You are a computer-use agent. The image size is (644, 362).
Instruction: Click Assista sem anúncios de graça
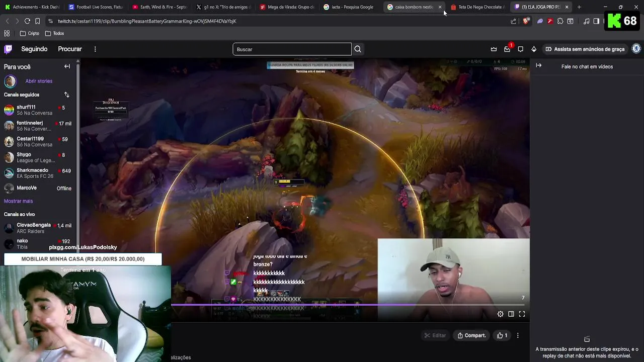click(x=585, y=49)
